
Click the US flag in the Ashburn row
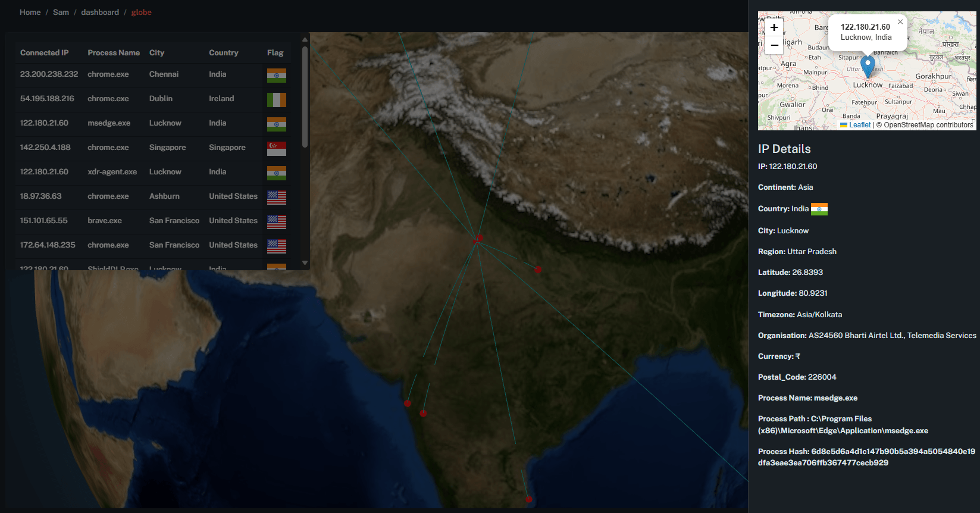tap(276, 197)
